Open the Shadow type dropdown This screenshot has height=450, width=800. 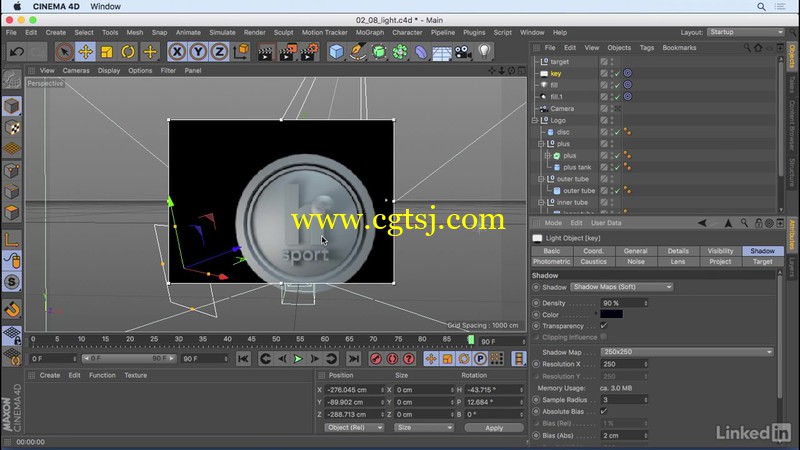pos(621,287)
